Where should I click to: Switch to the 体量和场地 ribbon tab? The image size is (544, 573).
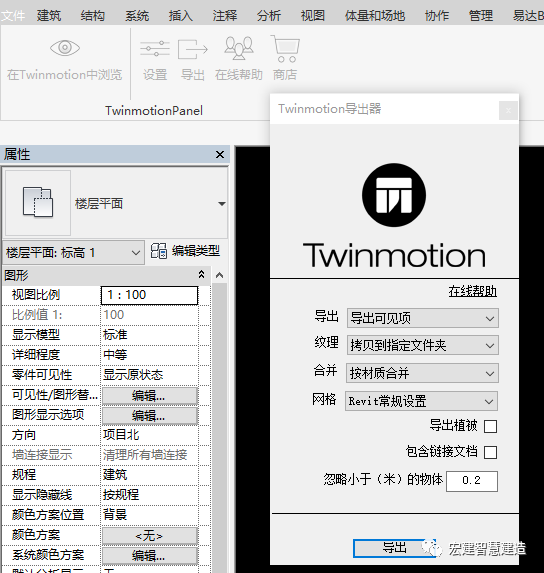click(x=374, y=16)
